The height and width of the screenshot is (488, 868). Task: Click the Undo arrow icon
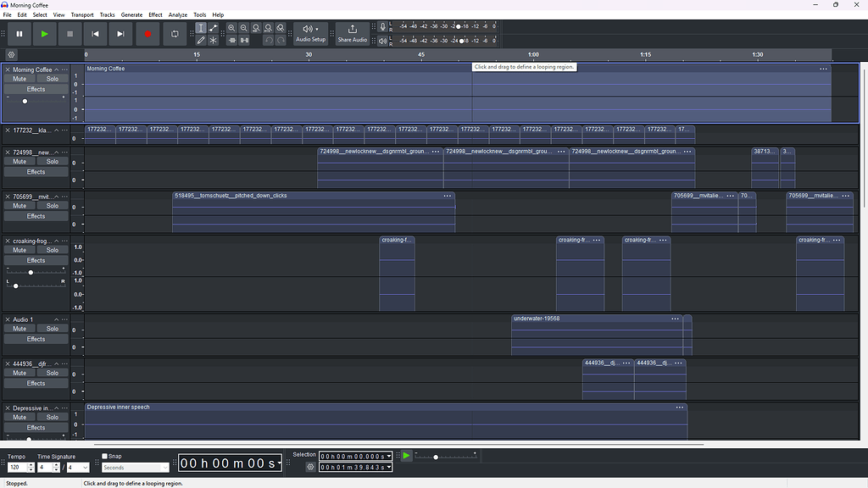(x=269, y=40)
